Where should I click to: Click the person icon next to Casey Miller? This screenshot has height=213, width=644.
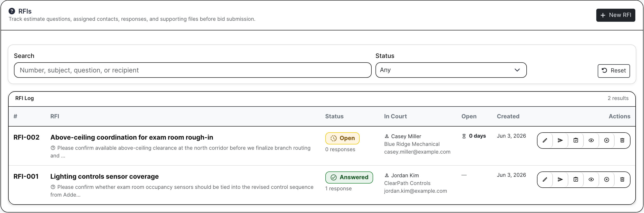[x=387, y=137]
